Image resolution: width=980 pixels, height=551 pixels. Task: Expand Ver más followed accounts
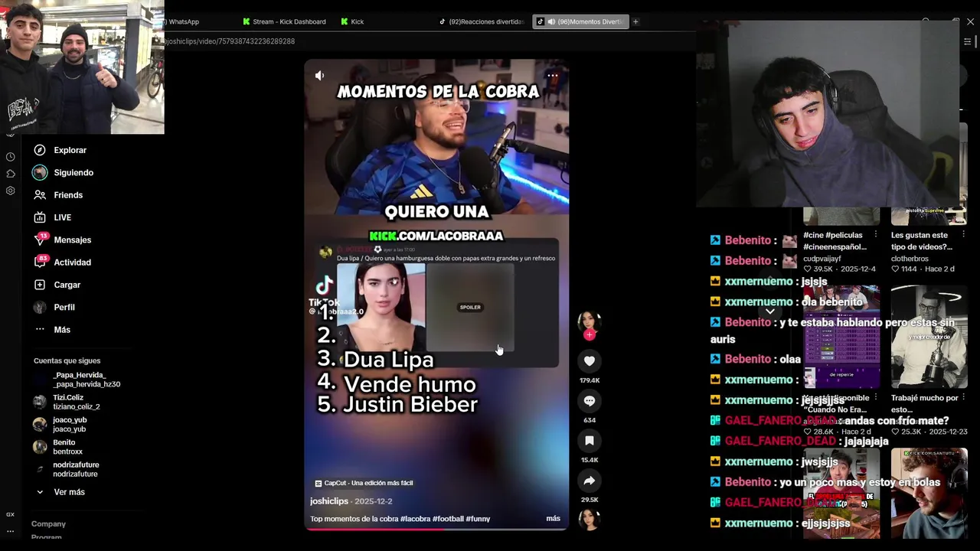pyautogui.click(x=60, y=492)
